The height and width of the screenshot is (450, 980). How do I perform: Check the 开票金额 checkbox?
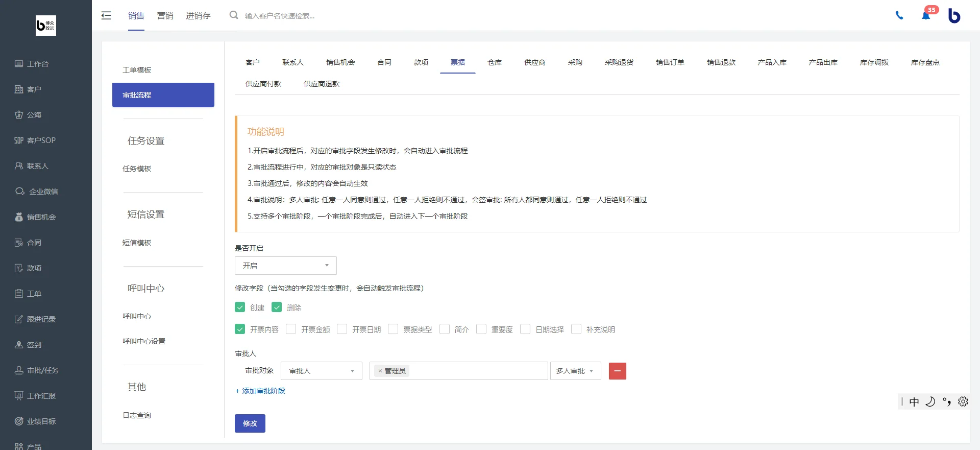pyautogui.click(x=291, y=329)
